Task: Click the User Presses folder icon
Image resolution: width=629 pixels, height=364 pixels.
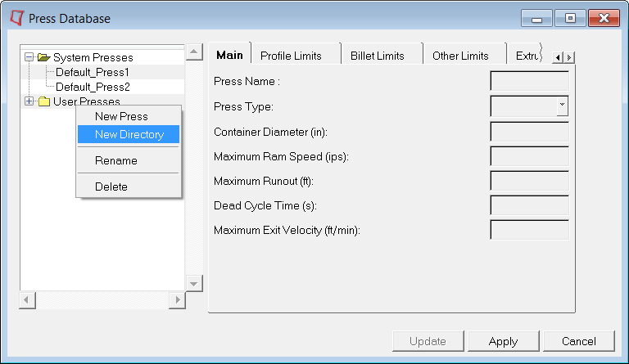Action: pyautogui.click(x=44, y=101)
